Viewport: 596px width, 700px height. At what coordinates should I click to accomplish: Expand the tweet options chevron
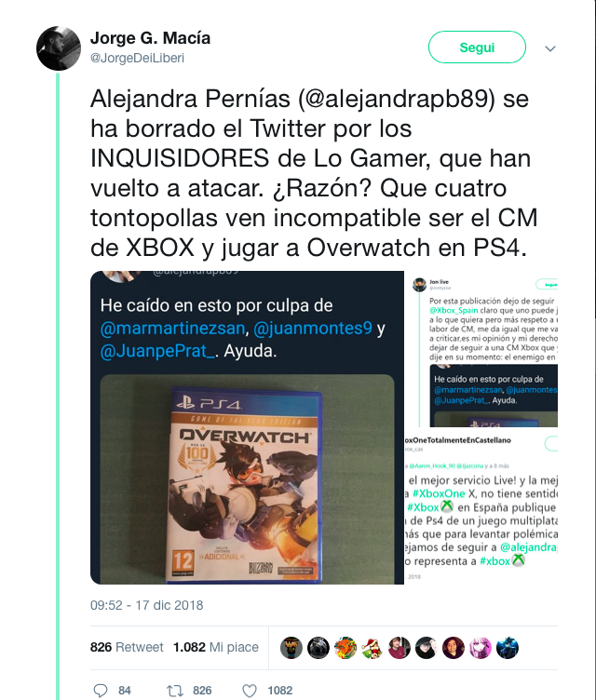click(550, 48)
